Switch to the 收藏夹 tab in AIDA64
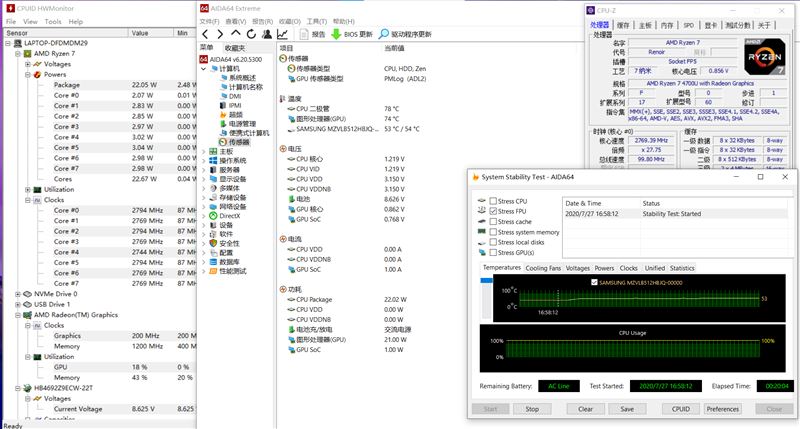The height and width of the screenshot is (429, 800). pos(235,48)
